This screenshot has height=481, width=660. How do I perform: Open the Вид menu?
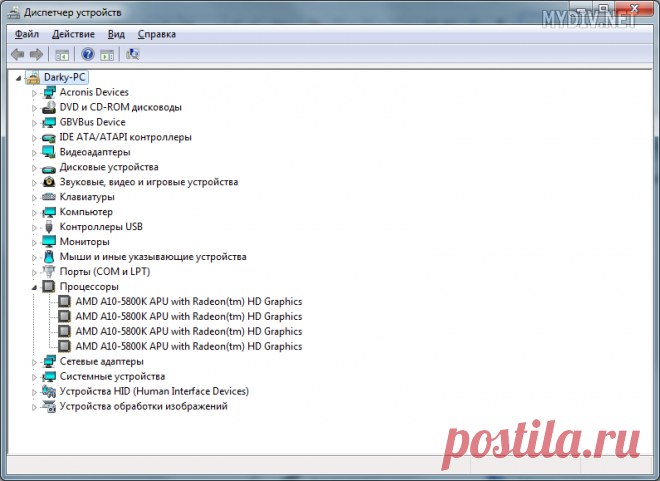(116, 34)
